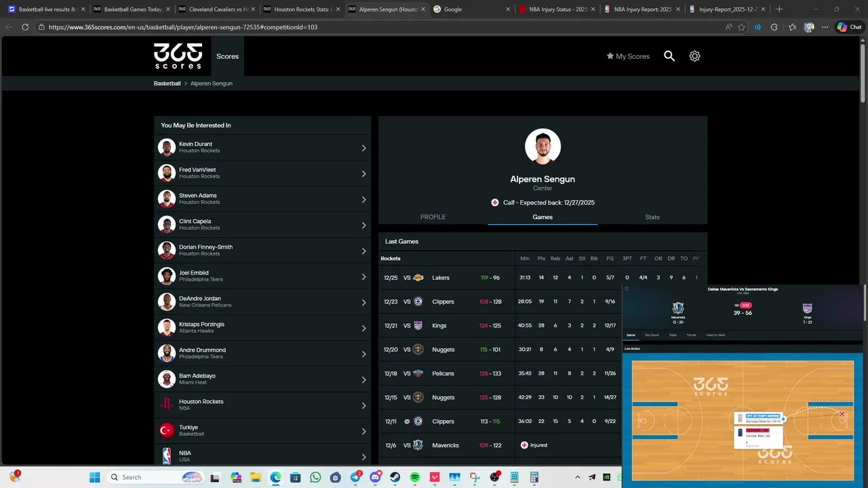Open the Windows Start button
This screenshot has width=868, height=488.
(x=94, y=477)
